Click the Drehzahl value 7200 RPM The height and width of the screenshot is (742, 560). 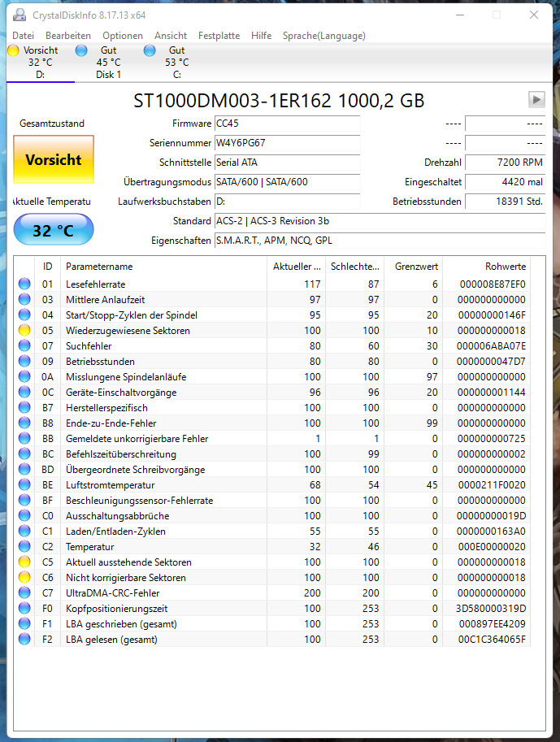505,163
